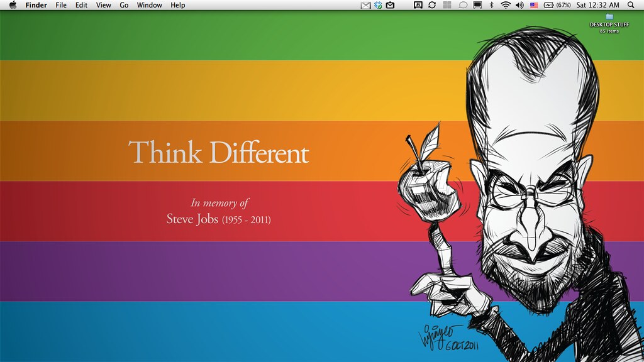The image size is (644, 362).
Task: Open the US flag keyboard input menu
Action: (534, 5)
